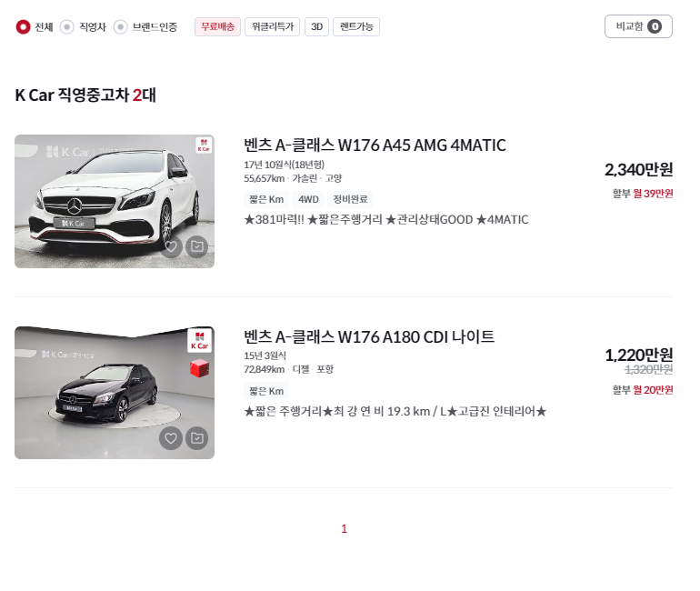
Task: Click 할부 월 39만원 installment text
Action: point(643,194)
